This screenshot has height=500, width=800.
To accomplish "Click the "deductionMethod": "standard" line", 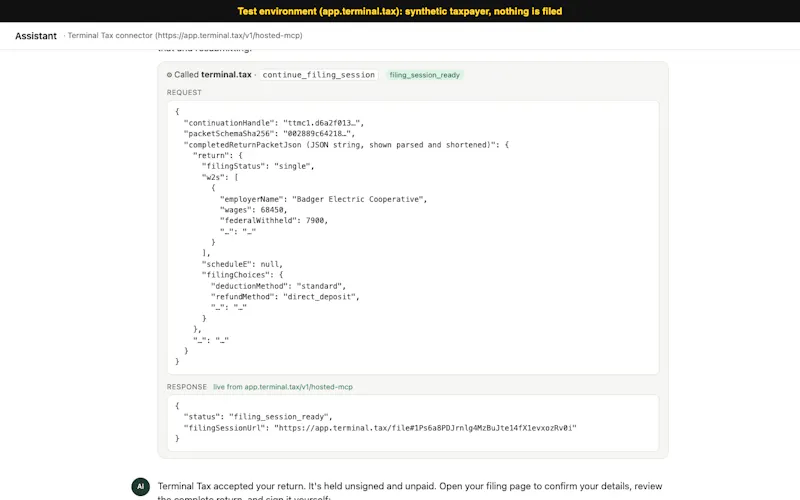I will click(279, 286).
